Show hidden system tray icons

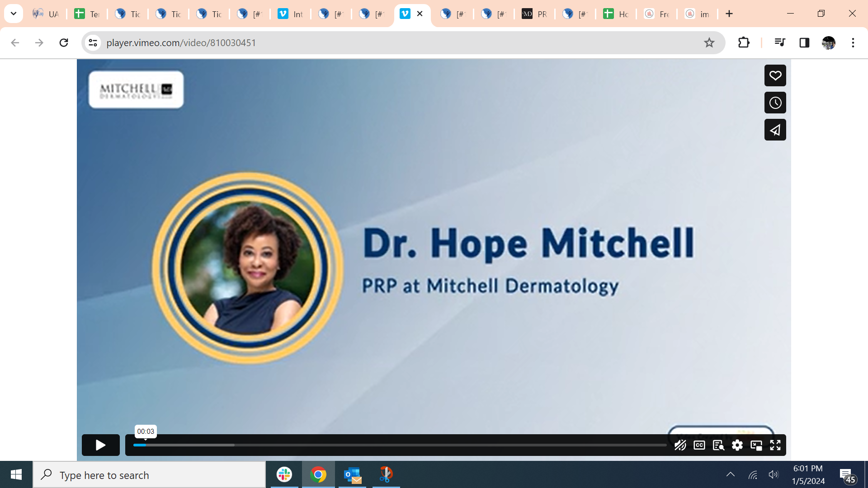730,474
